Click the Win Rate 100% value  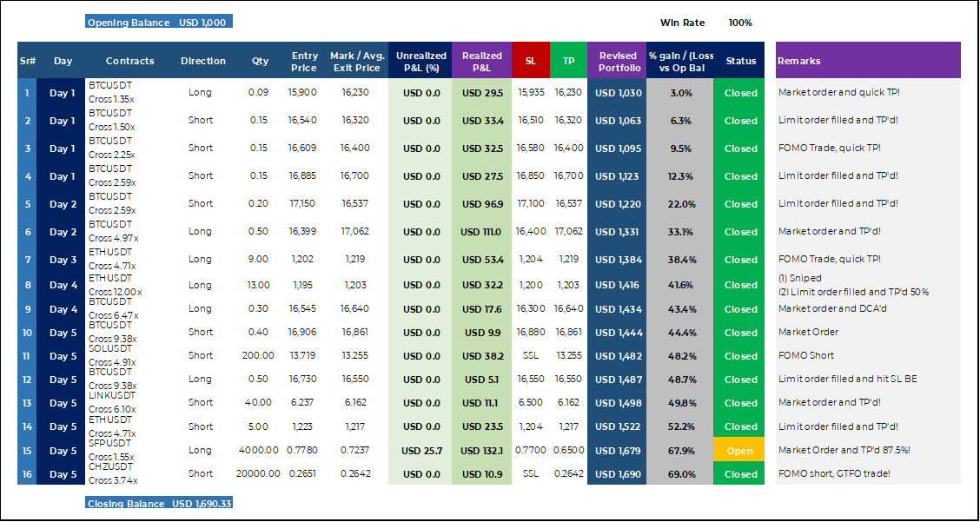[740, 23]
